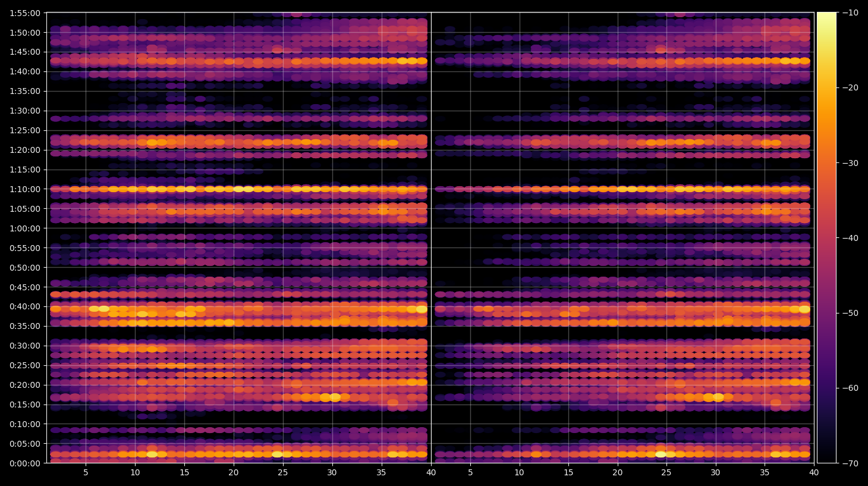The height and width of the screenshot is (486, 868).
Task: Select the −20 colorbar tick label
Action: pos(850,87)
